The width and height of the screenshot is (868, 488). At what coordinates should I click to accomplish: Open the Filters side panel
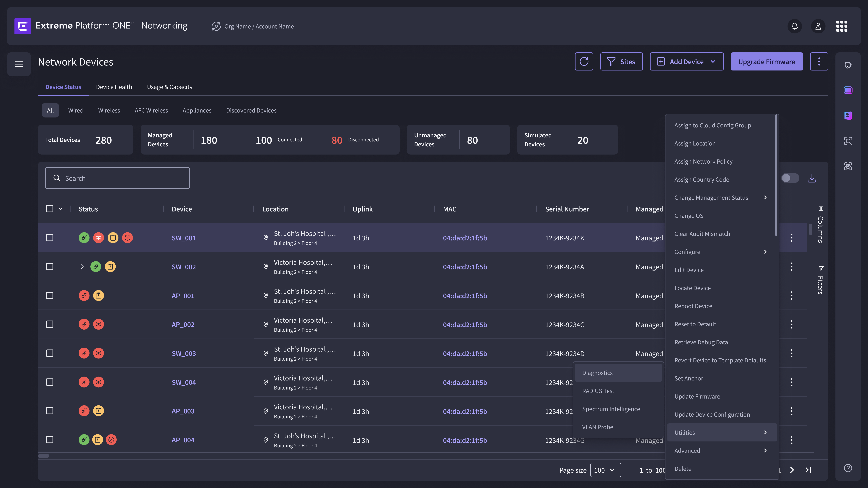click(821, 280)
